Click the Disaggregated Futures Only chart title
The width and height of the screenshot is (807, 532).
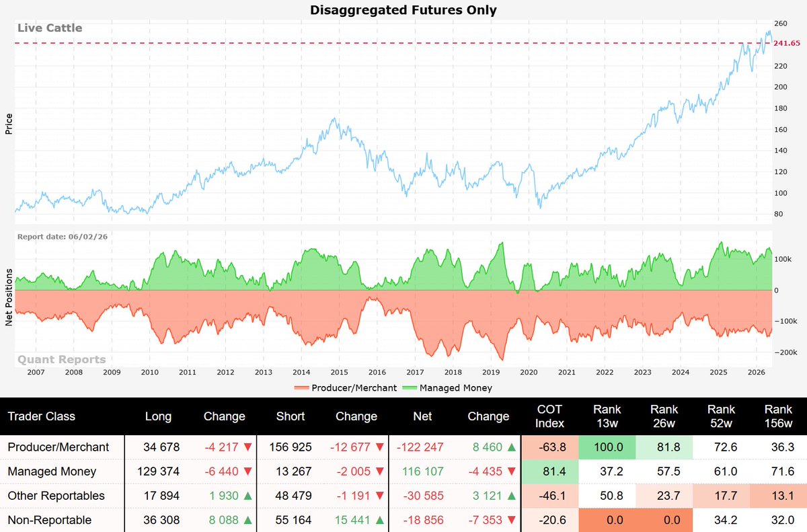[x=403, y=9]
